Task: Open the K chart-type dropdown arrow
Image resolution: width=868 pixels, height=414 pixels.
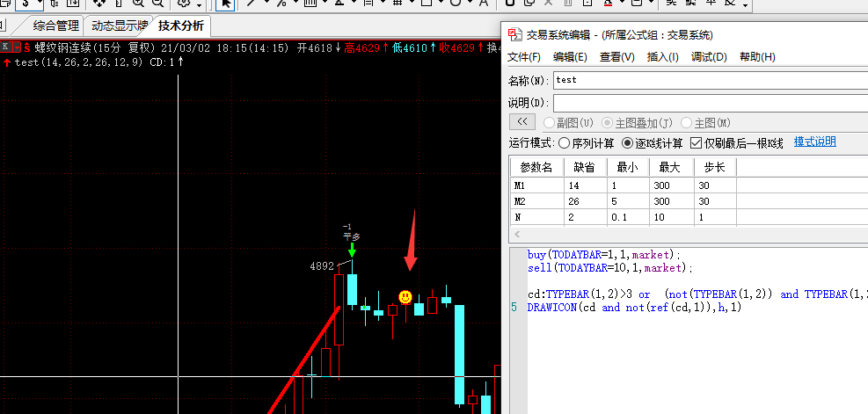Action: (17, 47)
